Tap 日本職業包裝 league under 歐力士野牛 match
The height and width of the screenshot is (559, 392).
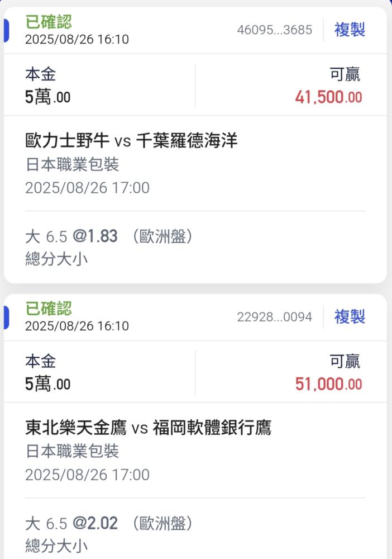point(72,165)
